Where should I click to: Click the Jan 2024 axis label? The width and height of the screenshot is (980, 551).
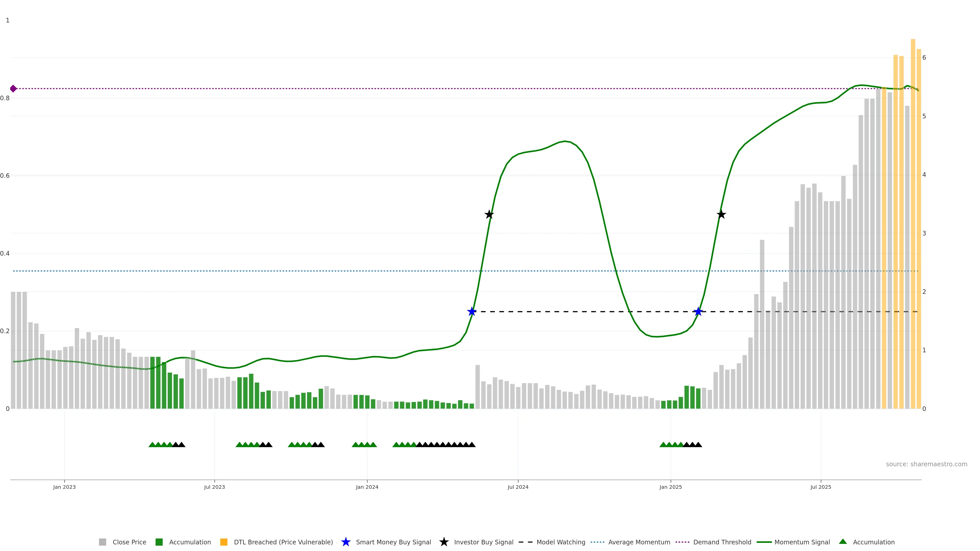(367, 487)
